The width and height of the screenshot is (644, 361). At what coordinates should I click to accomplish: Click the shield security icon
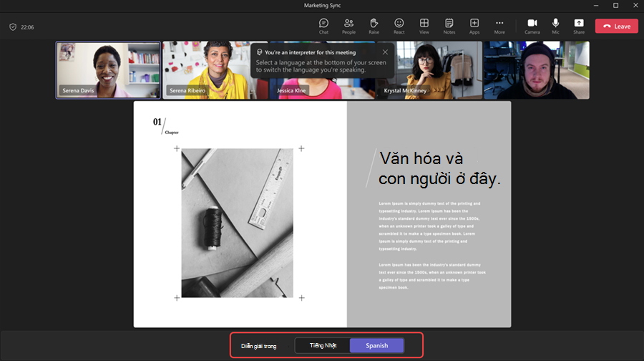tap(13, 27)
